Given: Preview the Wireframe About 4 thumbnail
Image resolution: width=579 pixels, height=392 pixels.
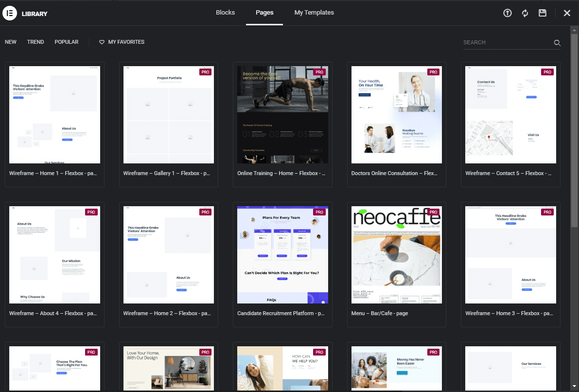Looking at the screenshot, I should (x=54, y=254).
